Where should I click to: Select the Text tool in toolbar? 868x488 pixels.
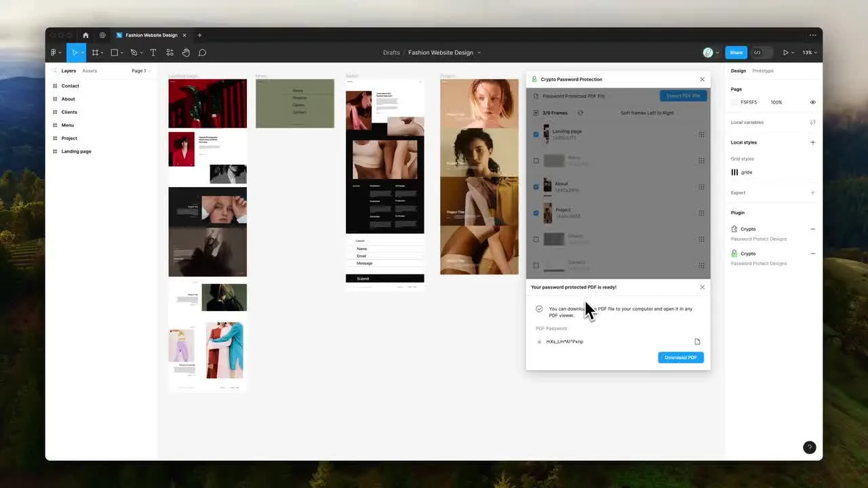(x=153, y=53)
